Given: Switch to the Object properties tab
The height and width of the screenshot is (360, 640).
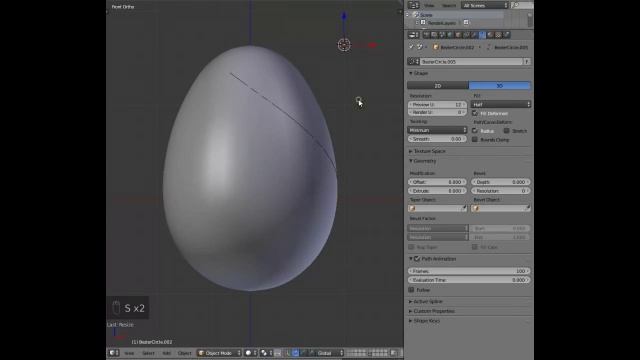Looking at the screenshot, I should tap(458, 35).
